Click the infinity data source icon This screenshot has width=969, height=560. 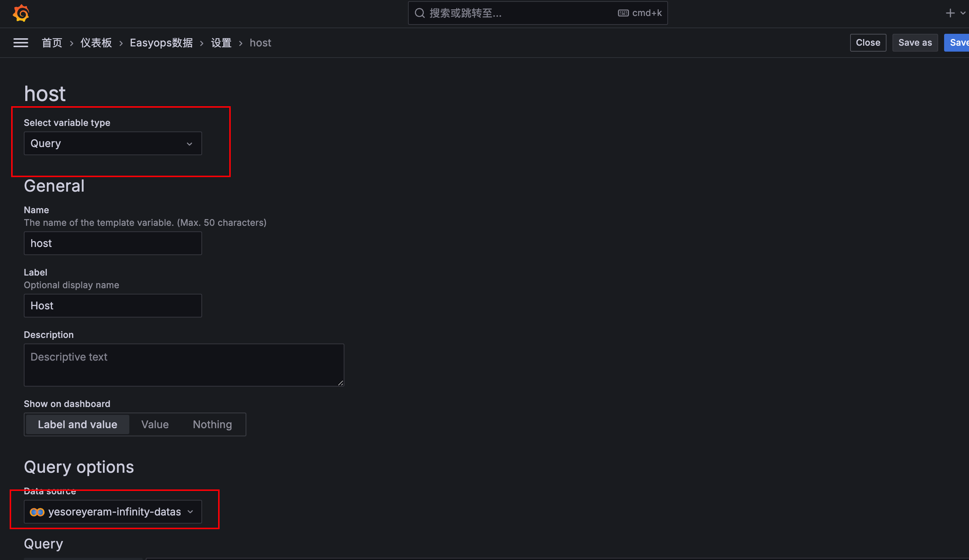coord(37,512)
